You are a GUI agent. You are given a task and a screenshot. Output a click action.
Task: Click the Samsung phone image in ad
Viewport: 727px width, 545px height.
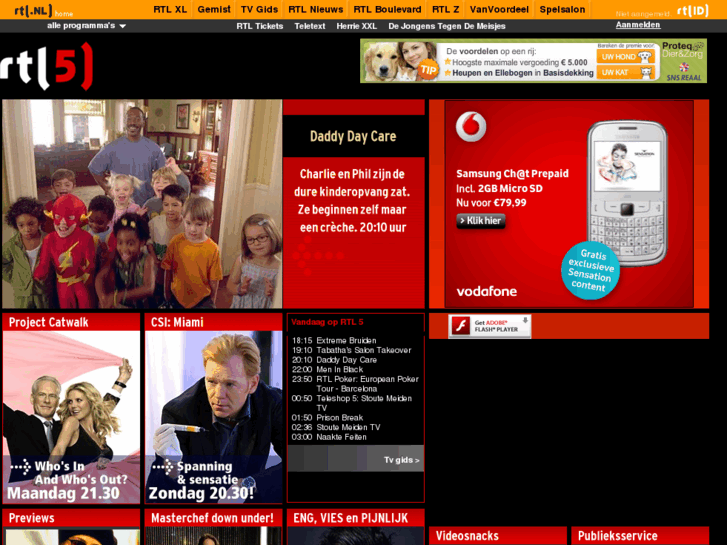(x=627, y=193)
